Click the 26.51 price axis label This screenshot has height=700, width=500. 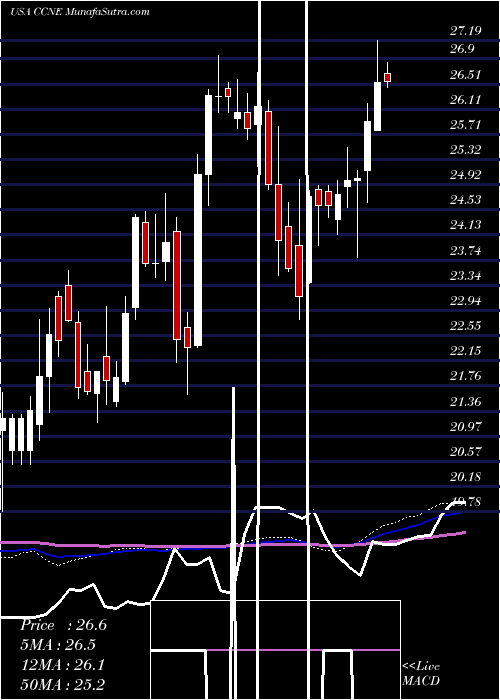point(466,75)
